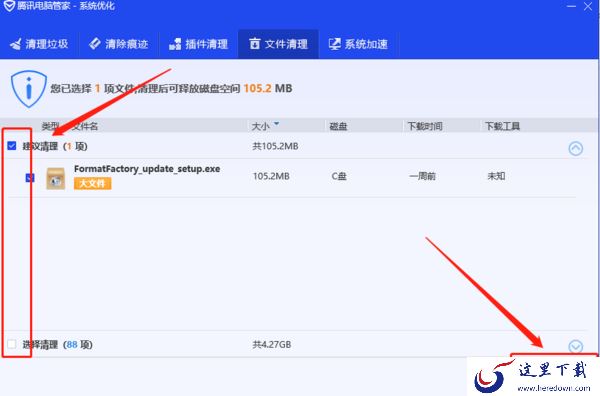Click the 文件名 column header
The width and height of the screenshot is (600, 396).
tap(85, 126)
